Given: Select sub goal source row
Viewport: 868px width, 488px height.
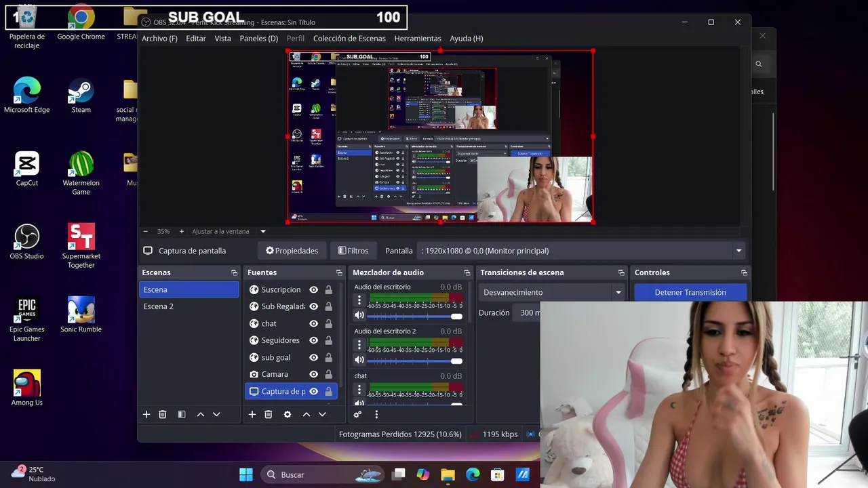Looking at the screenshot, I should click(x=292, y=357).
